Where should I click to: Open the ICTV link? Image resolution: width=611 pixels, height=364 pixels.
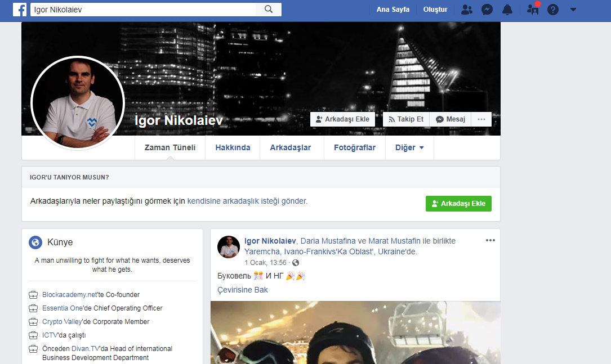[x=50, y=335]
